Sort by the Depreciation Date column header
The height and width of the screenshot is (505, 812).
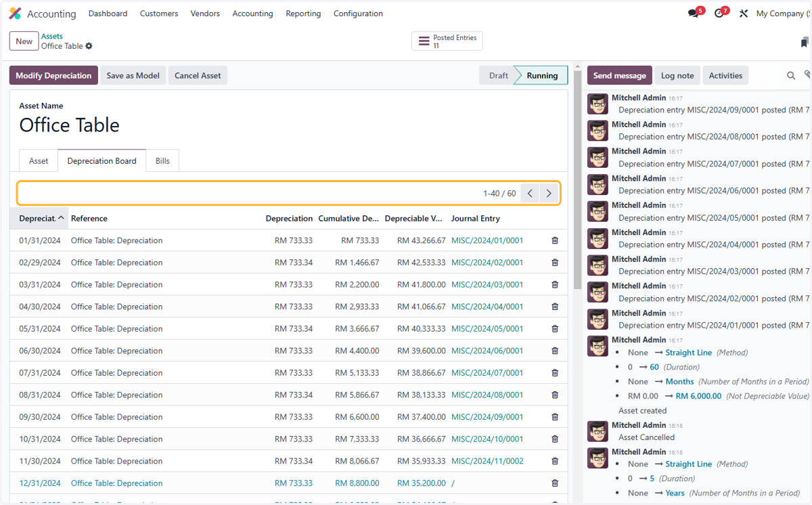39,218
